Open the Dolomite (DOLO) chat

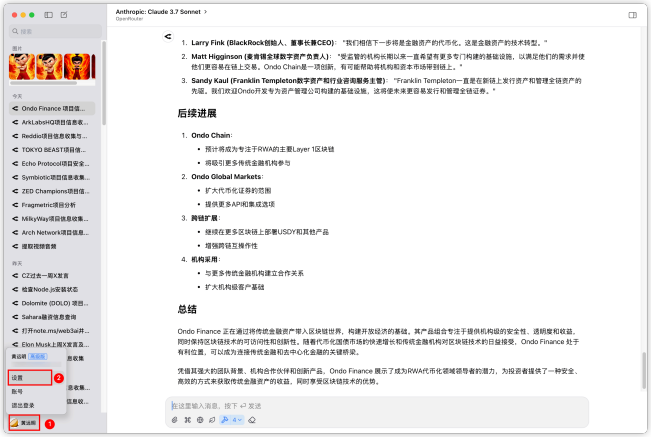pos(52,303)
